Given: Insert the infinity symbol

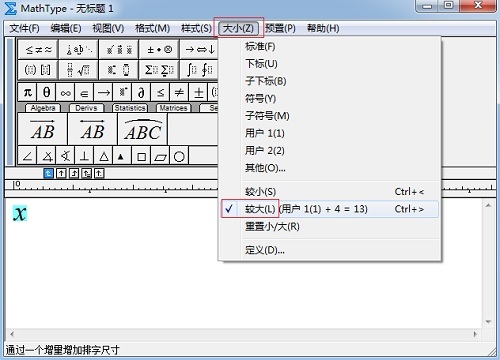Looking at the screenshot, I should coord(66,92).
